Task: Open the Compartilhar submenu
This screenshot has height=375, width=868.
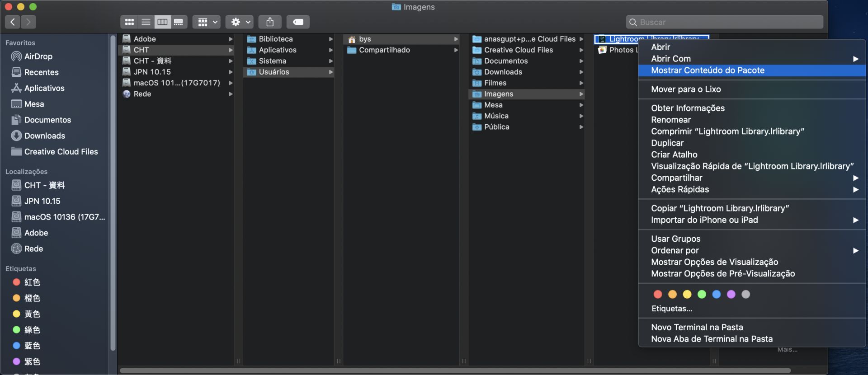Action: click(x=752, y=178)
